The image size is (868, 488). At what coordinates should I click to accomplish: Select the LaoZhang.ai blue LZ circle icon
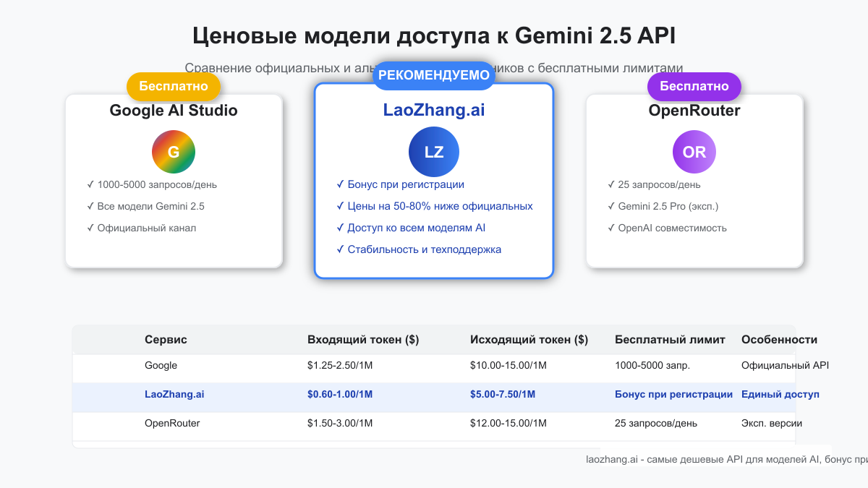click(434, 152)
